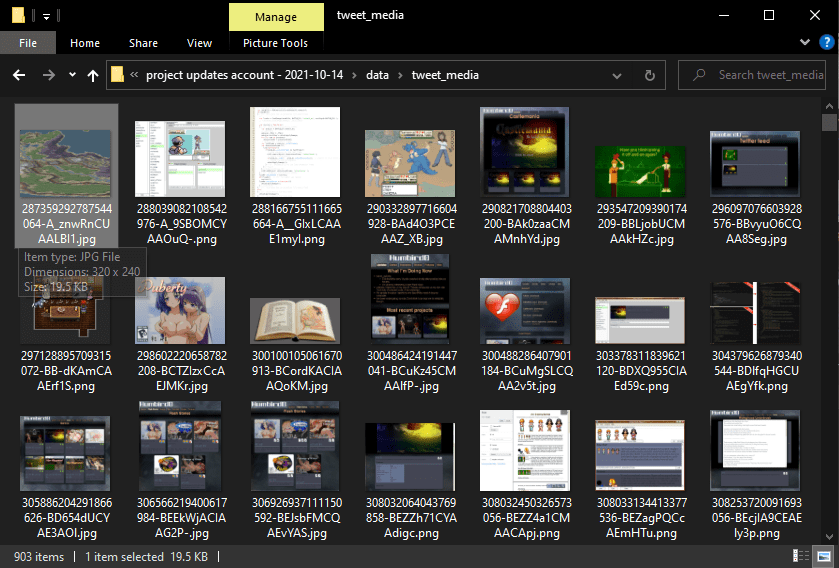Click the folder icon in title bar
This screenshot has width=839, height=568.
(x=16, y=15)
